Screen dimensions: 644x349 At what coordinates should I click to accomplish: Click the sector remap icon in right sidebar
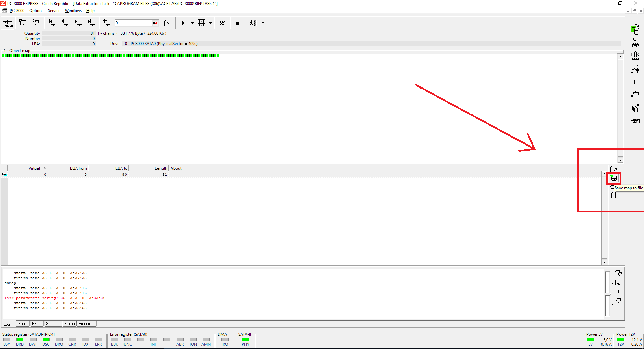pyautogui.click(x=635, y=95)
